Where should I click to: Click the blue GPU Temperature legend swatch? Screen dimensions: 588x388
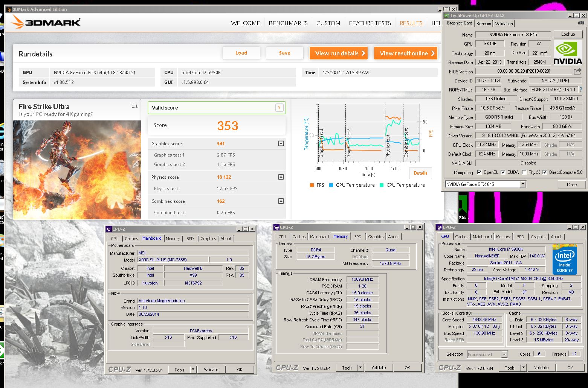(331, 185)
